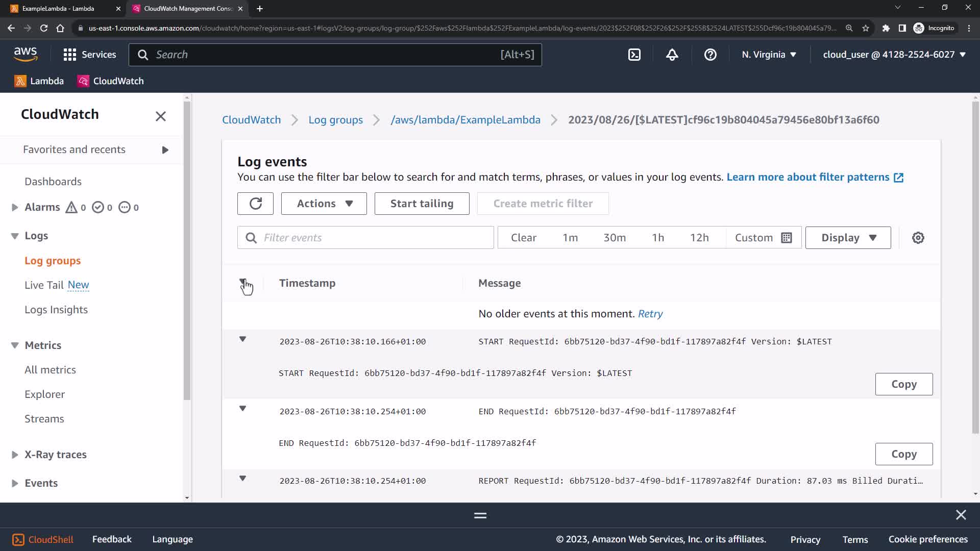Click the Start tailing button
The height and width of the screenshot is (551, 980).
point(422,204)
